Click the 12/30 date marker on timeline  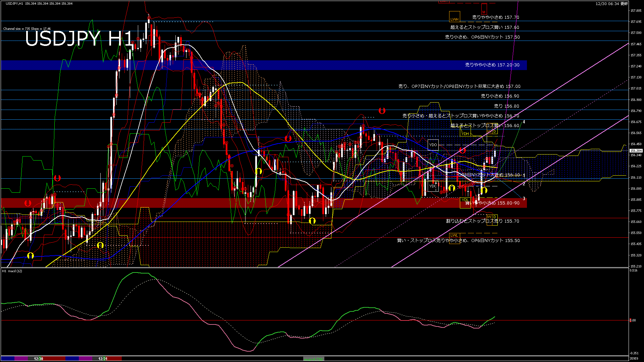coord(39,359)
